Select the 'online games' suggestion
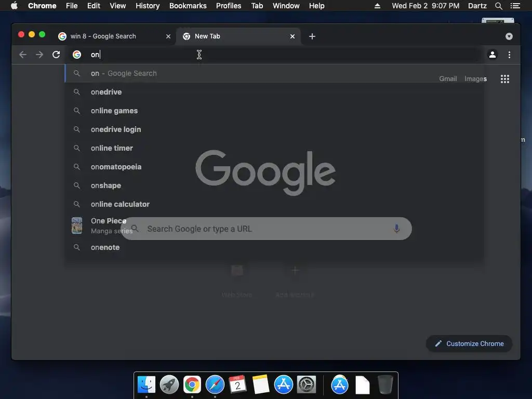This screenshot has height=399, width=532. coord(274,111)
